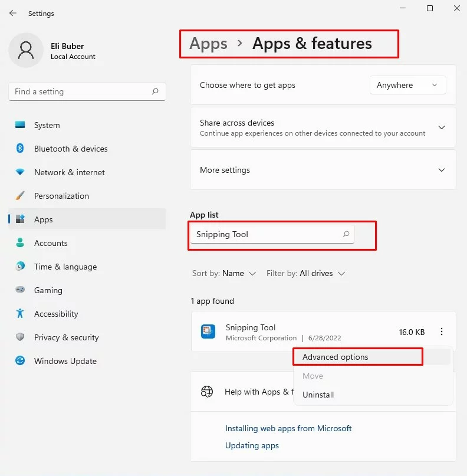This screenshot has height=476, width=467.
Task: Click the Snipping Tool app name in results
Action: [x=251, y=327]
